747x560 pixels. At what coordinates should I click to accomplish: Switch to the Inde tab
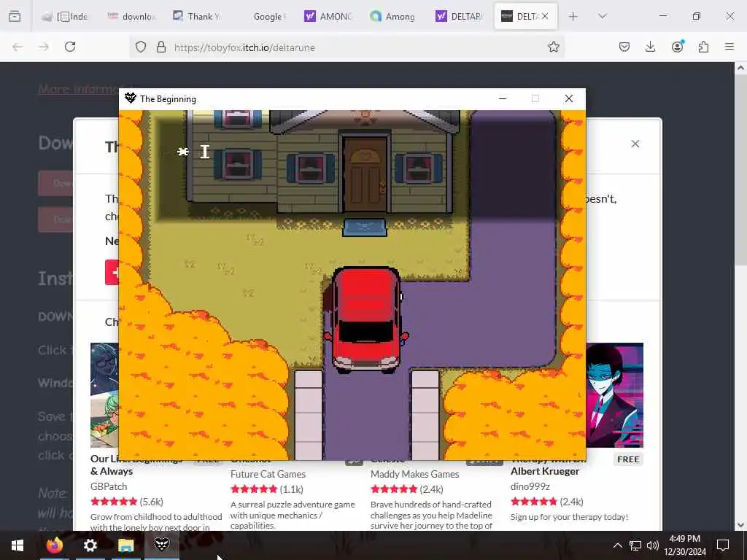(64, 17)
